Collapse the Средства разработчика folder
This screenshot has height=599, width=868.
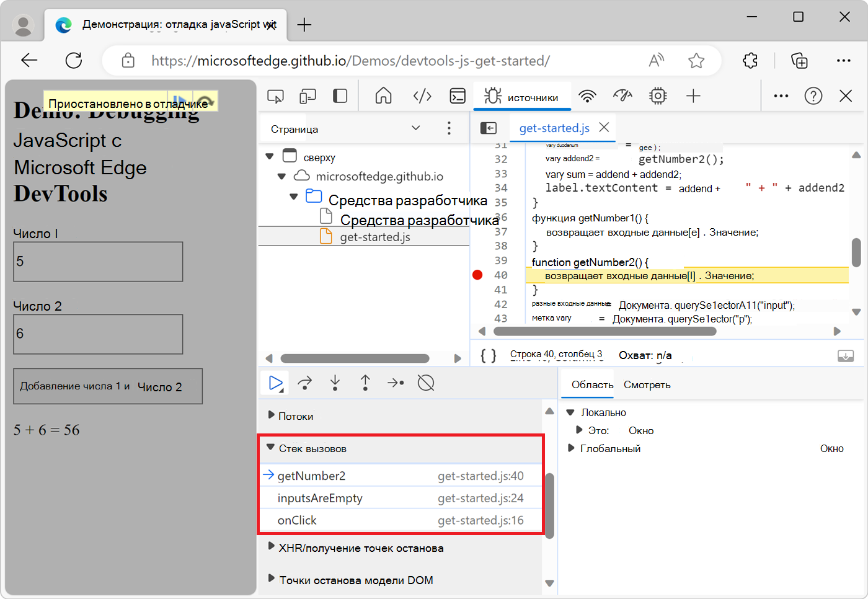(294, 197)
